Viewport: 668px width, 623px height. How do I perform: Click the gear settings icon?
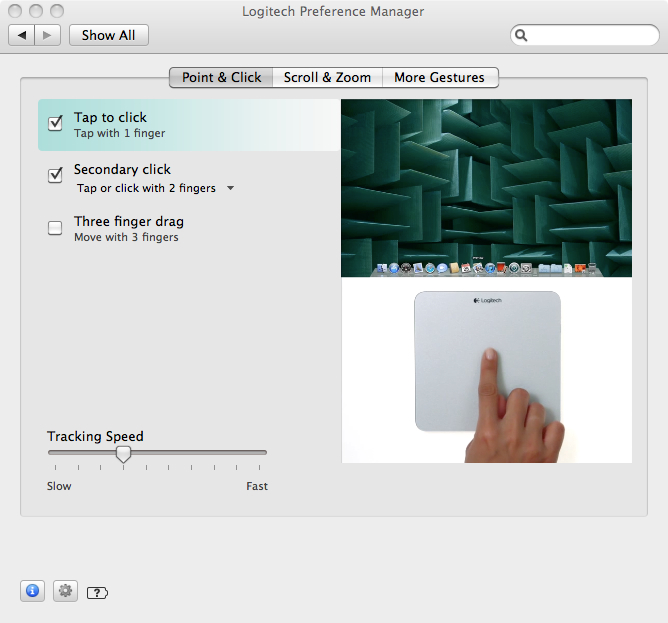(x=65, y=591)
